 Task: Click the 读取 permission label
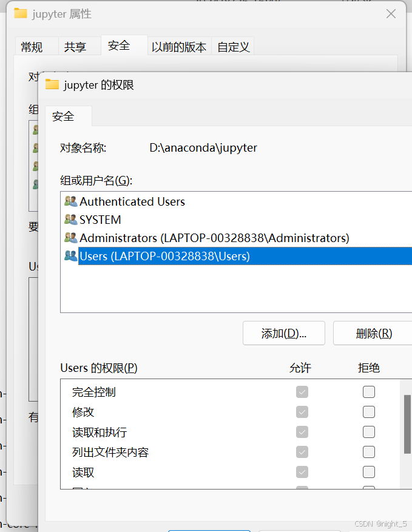(83, 473)
